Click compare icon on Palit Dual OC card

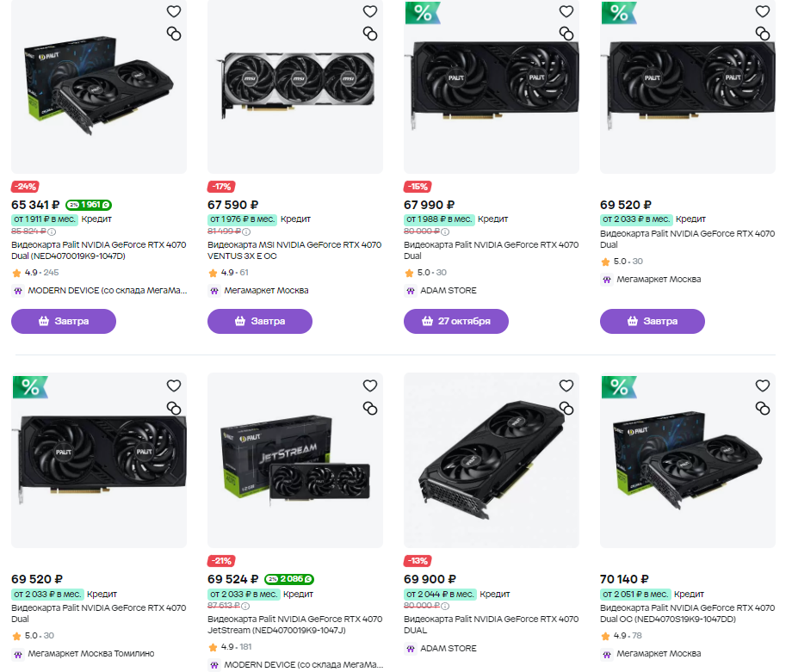pos(762,408)
